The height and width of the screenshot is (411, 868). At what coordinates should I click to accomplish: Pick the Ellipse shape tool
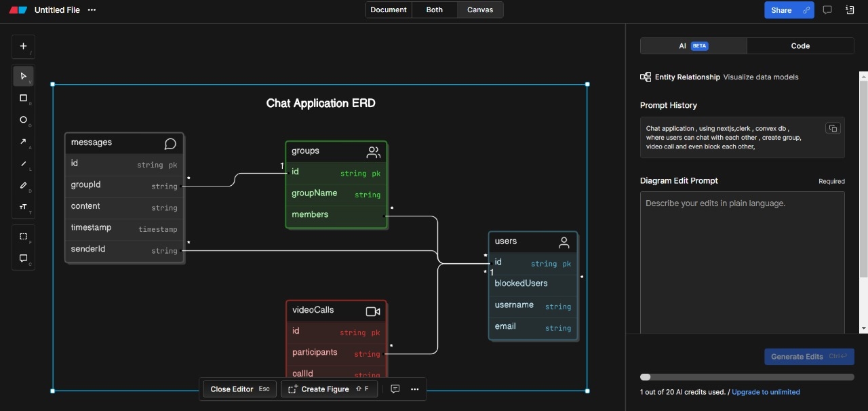click(x=23, y=120)
